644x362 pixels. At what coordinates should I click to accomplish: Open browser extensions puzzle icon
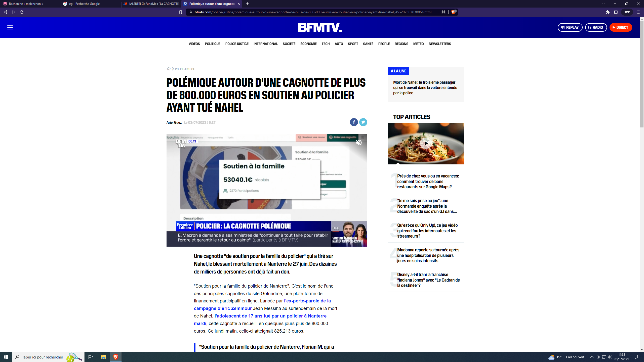(608, 12)
